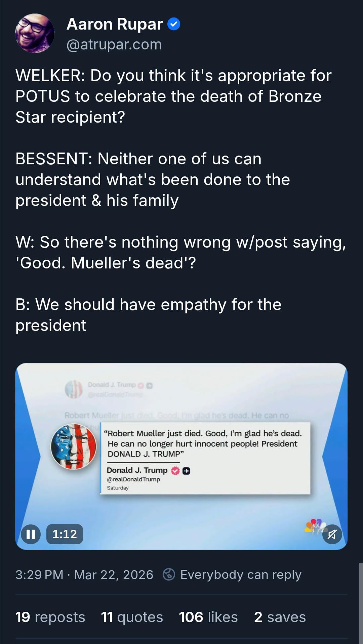
Task: Open the @atrupar.com handle link
Action: point(114,45)
